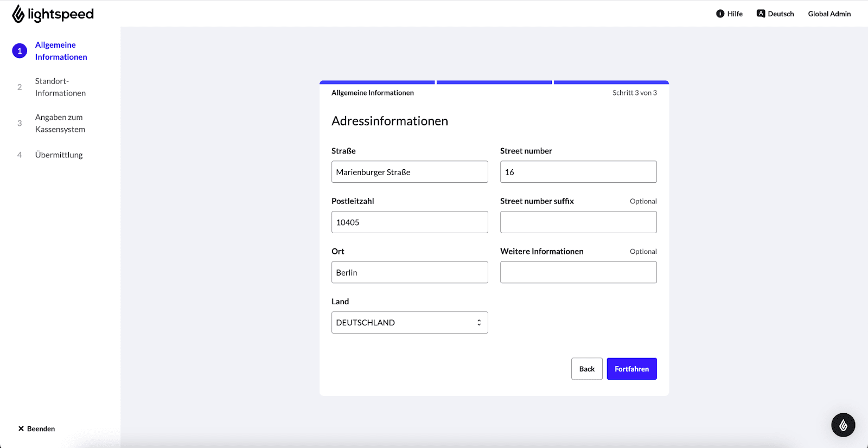Click the Straße input field
The height and width of the screenshot is (448, 868).
[410, 172]
